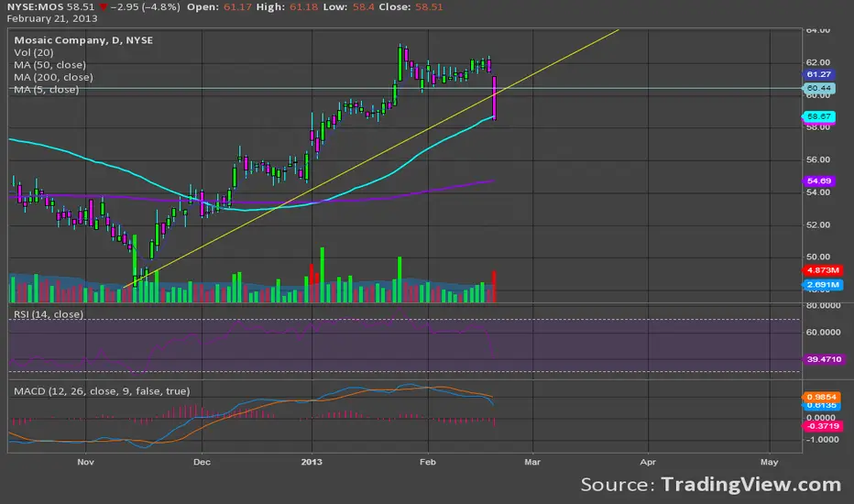Select the MA (5, close) indicator label
The width and height of the screenshot is (854, 504).
[x=47, y=90]
